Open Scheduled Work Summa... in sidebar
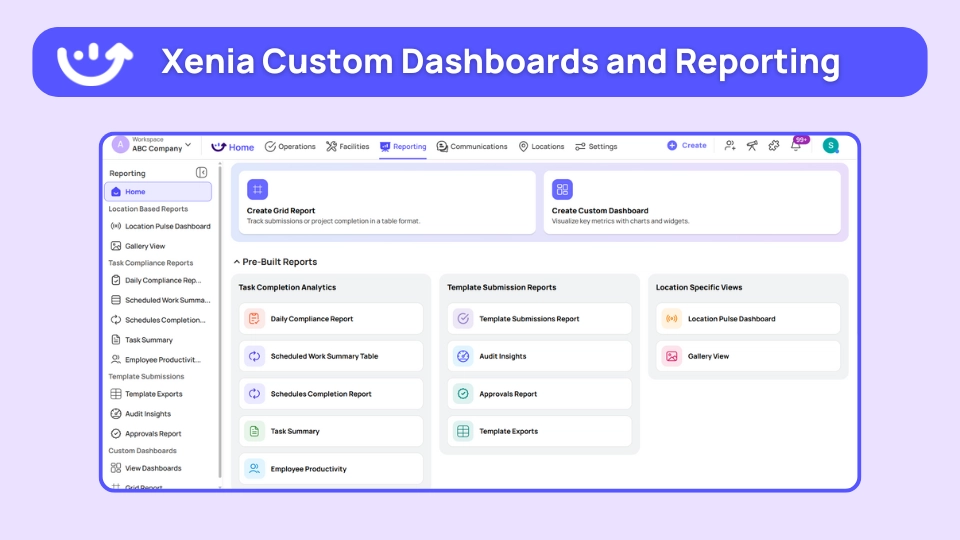960x540 pixels. tap(159, 300)
